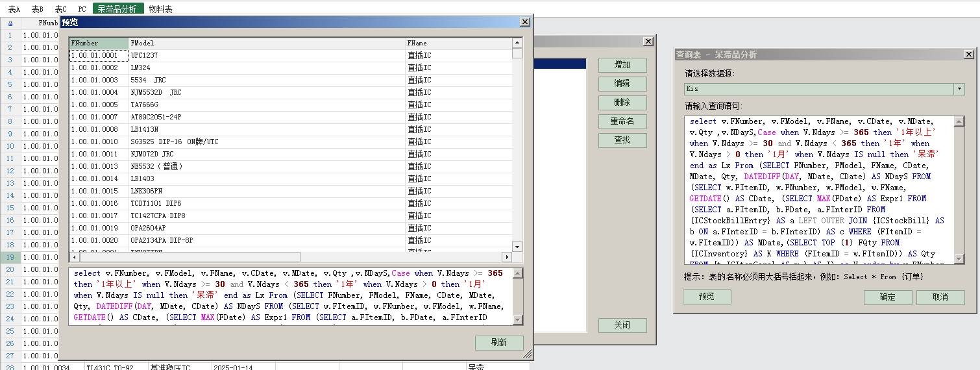Viewport: 980px width, 370px height.
Task: Switch to the 表C tab
Action: click(x=61, y=9)
